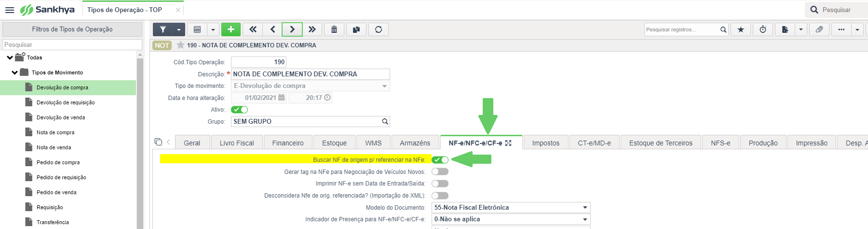
Task: Mark record 190 as favorite star
Action: click(x=180, y=45)
